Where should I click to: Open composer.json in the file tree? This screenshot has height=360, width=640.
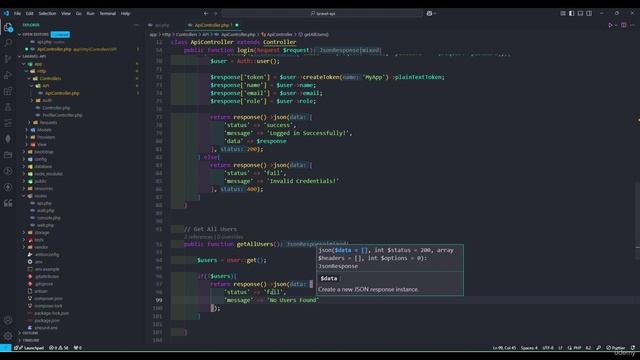coord(48,298)
